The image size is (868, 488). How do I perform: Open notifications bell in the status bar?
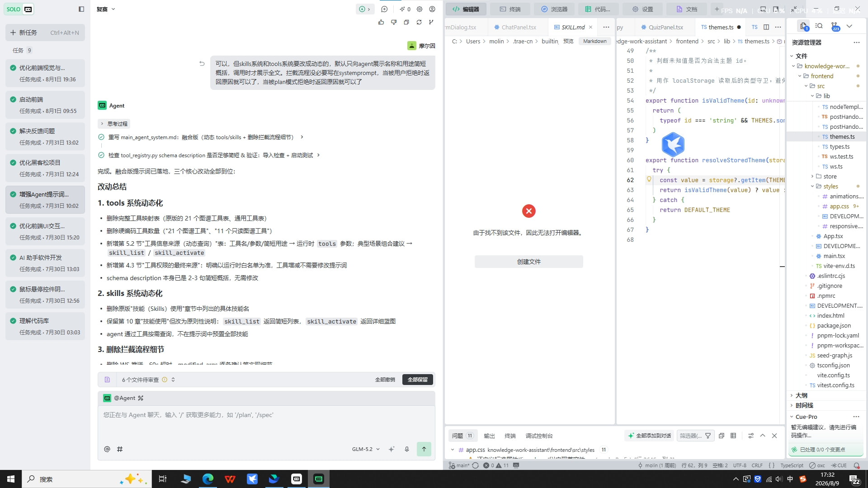pos(856,465)
